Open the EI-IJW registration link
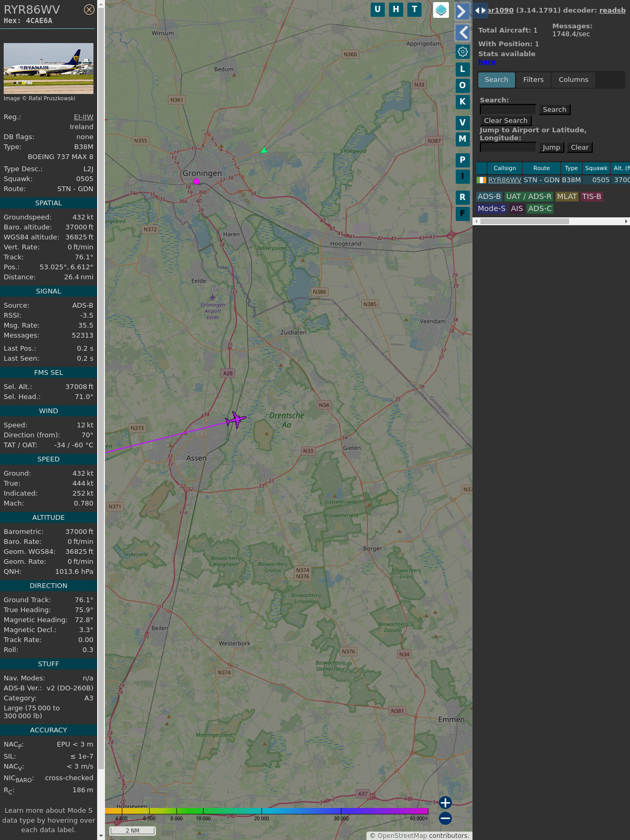 (x=83, y=117)
